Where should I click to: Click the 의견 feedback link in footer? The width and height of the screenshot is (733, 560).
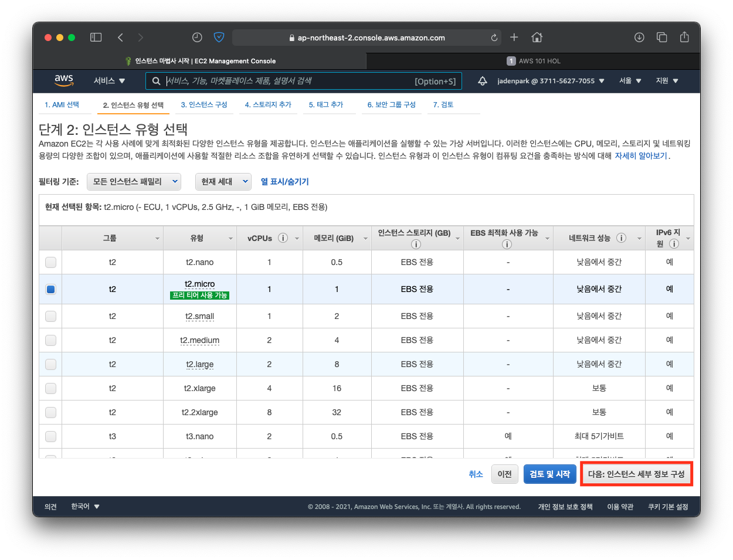coord(51,507)
